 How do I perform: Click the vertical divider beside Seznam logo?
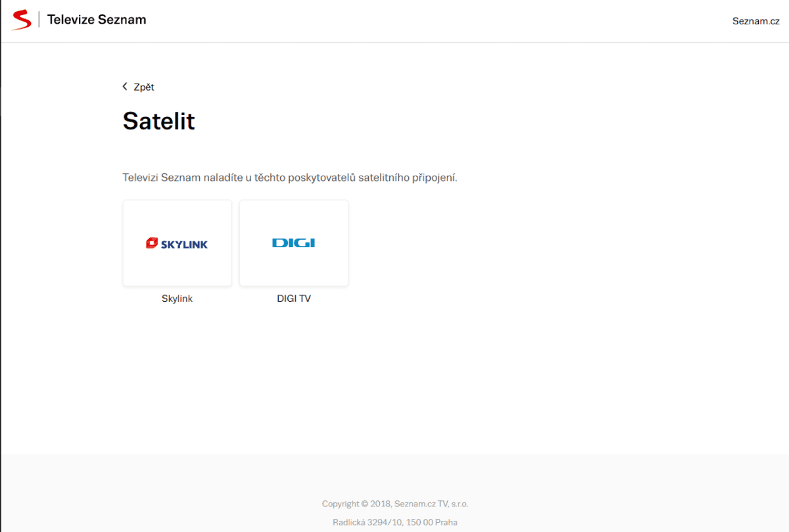click(39, 20)
